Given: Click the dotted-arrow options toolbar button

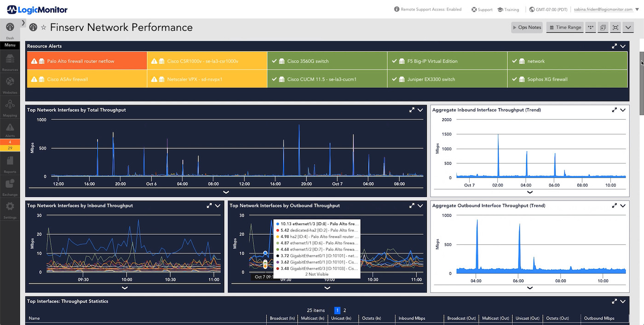Looking at the screenshot, I should 591,28.
